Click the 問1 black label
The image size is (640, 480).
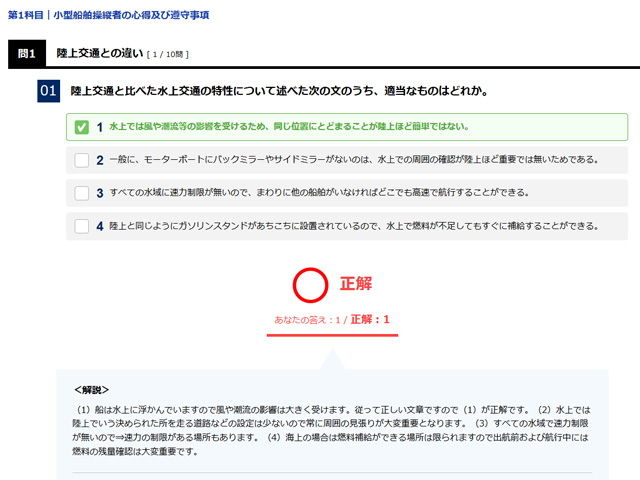pos(27,53)
